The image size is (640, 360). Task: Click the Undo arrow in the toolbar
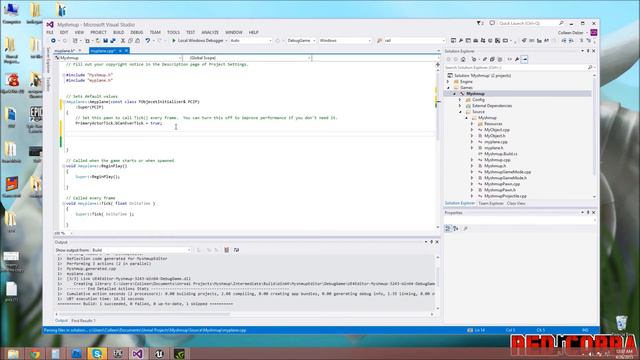coord(147,41)
